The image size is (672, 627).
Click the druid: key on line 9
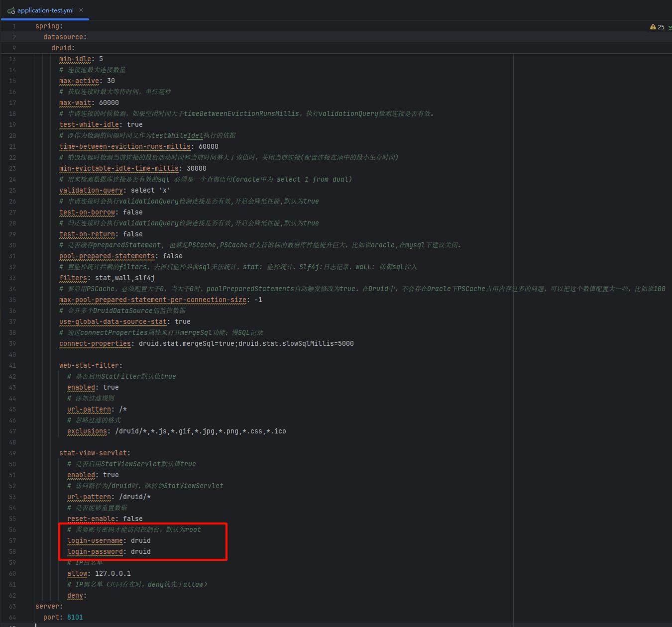click(x=60, y=48)
